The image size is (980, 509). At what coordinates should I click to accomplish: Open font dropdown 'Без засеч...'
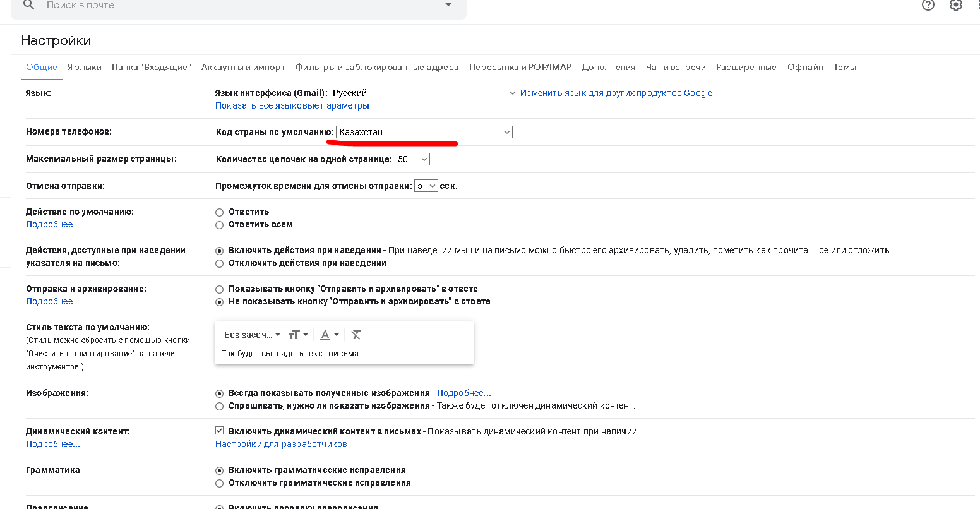tap(252, 335)
